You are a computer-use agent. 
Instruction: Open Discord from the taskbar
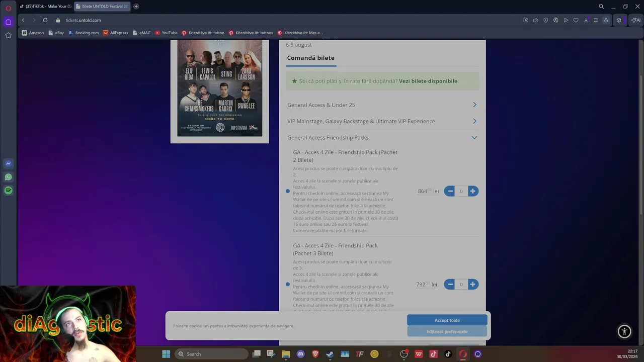(x=301, y=354)
